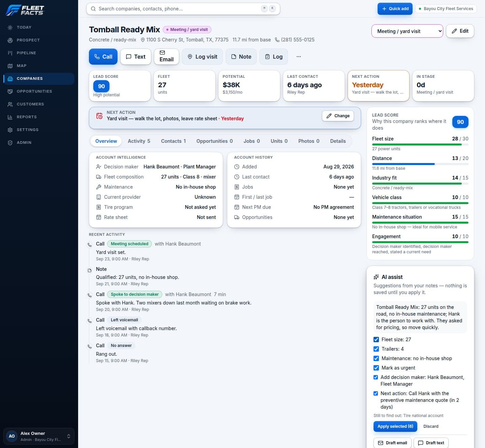Click the Left voicemail activity badge

click(x=124, y=320)
